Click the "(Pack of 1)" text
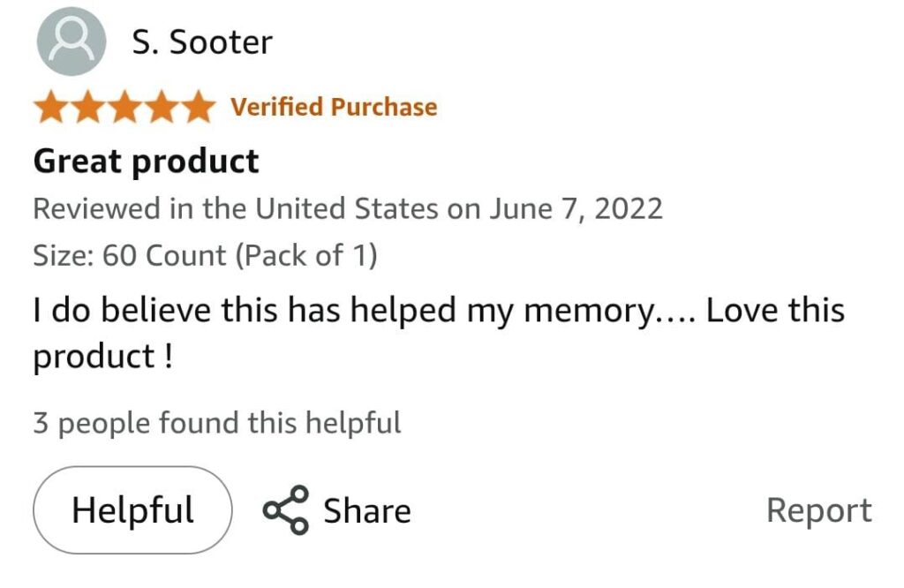The width and height of the screenshot is (904, 588). pyautogui.click(x=305, y=256)
